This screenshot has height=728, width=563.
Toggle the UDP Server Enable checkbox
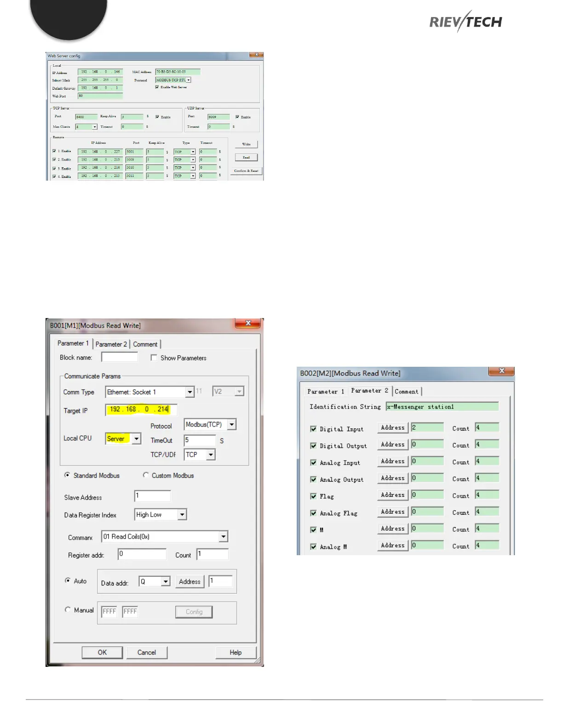(237, 117)
